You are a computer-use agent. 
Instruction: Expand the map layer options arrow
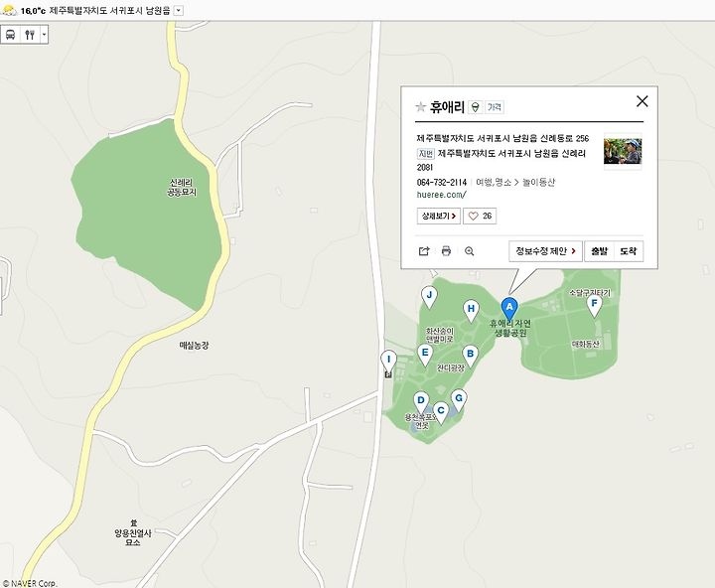45,35
